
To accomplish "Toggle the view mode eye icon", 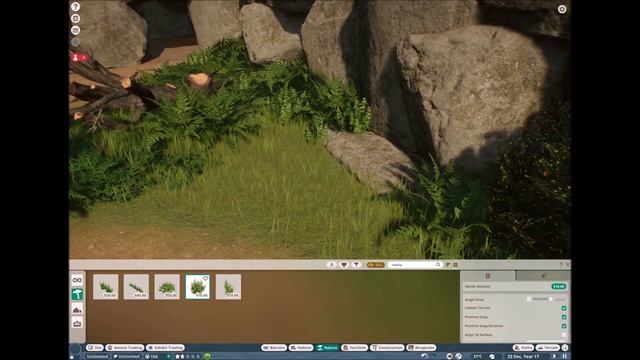I will pyautogui.click(x=449, y=356).
